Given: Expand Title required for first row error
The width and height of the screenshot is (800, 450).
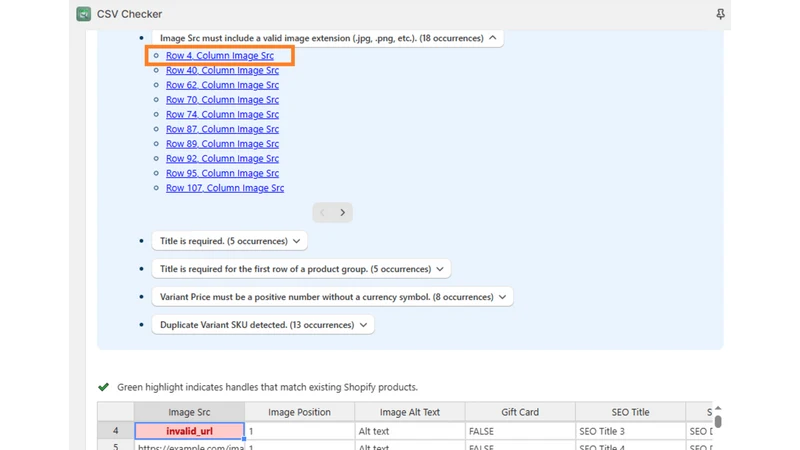Looking at the screenshot, I should 301,269.
